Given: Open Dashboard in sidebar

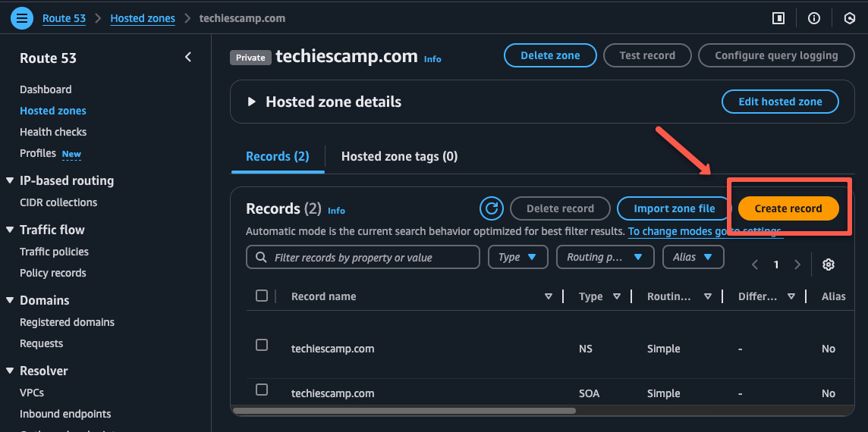Looking at the screenshot, I should point(46,89).
